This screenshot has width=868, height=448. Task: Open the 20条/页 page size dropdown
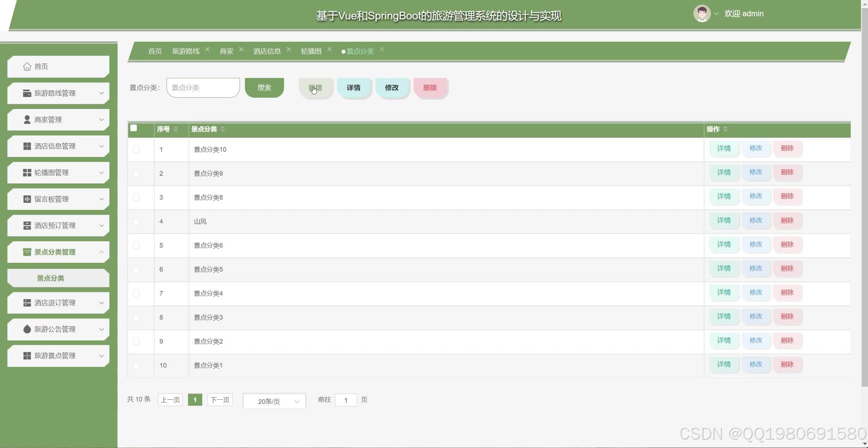point(275,401)
